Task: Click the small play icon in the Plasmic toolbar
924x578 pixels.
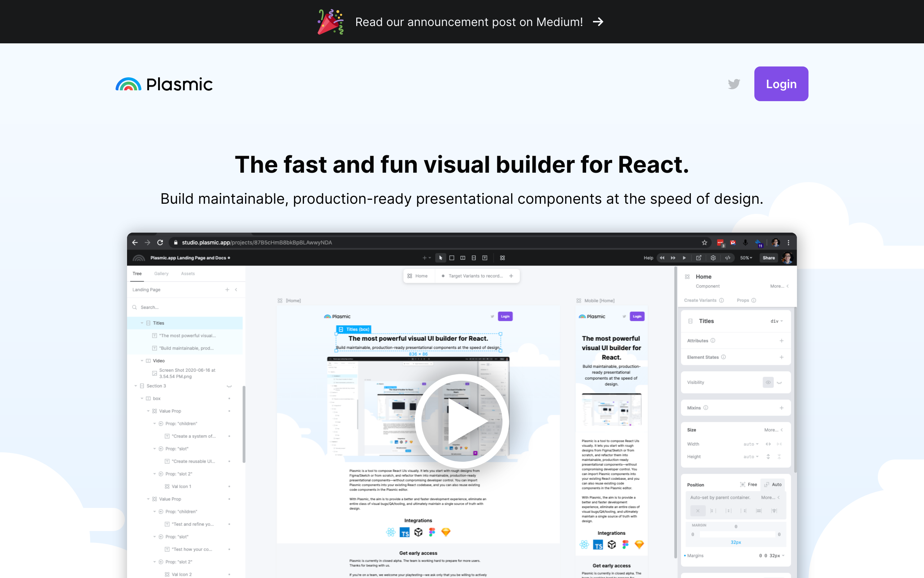Action: pos(684,258)
